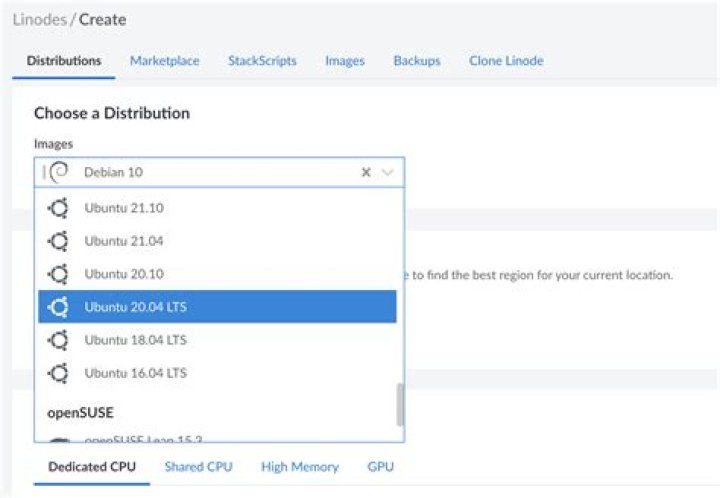Click inside the Images search field

(219, 172)
